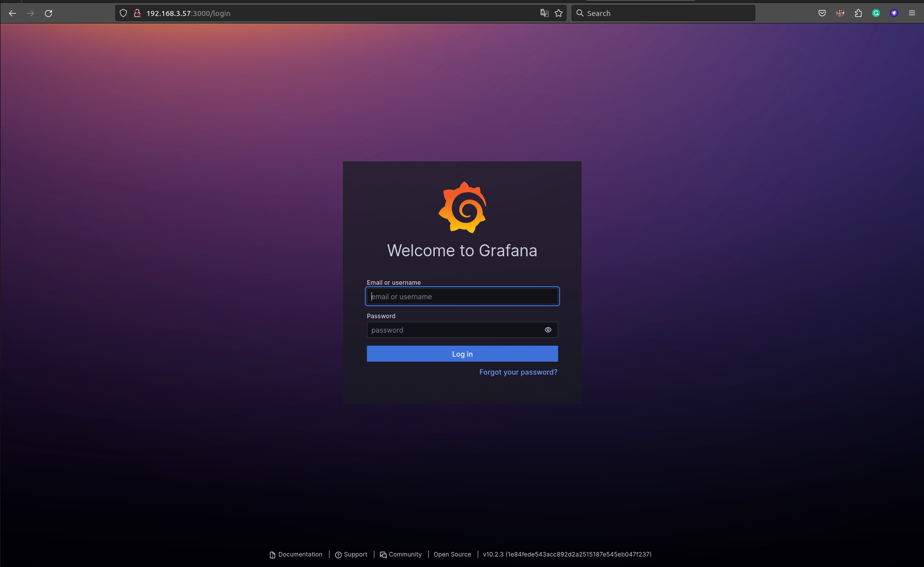The height and width of the screenshot is (567, 924).
Task: Open the Firefox account avatar icon
Action: pyautogui.click(x=840, y=13)
